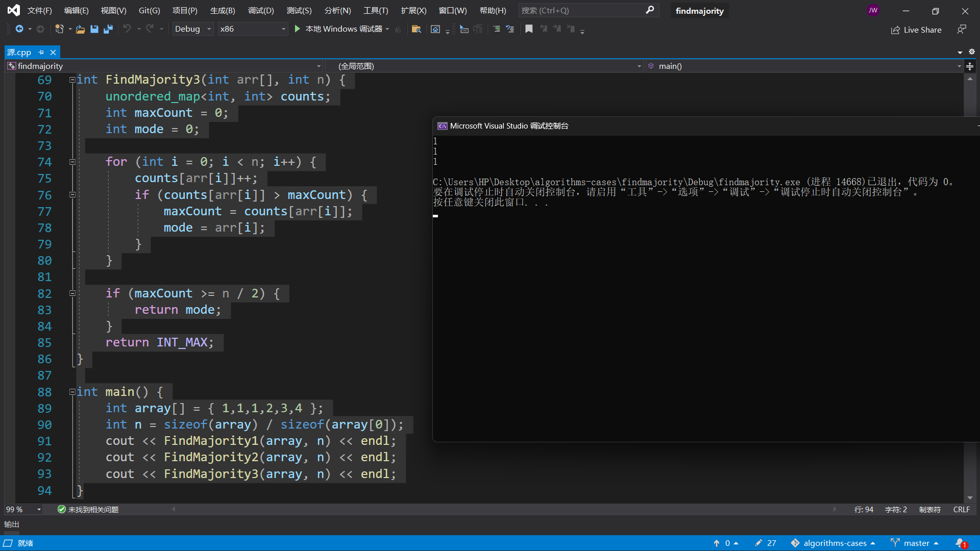
Task: Open the 工具(T) menu
Action: [x=376, y=10]
